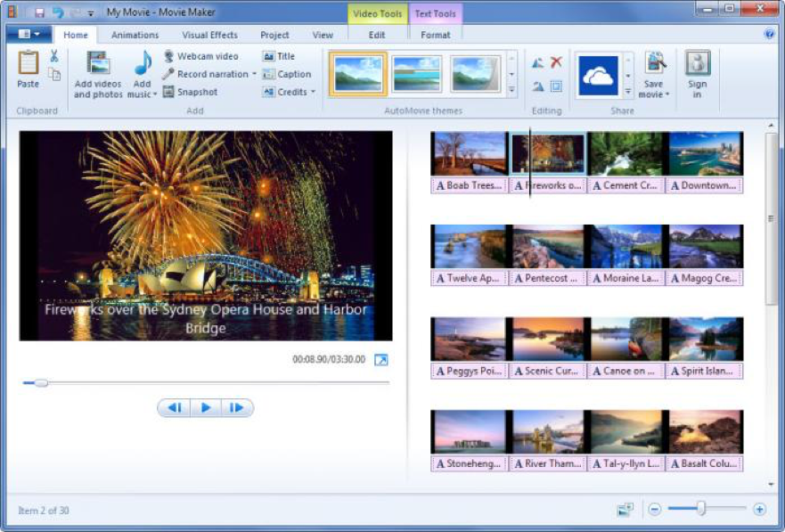Change the thumbnail size icon in status bar
Screen dimensions: 785x532
tap(625, 510)
